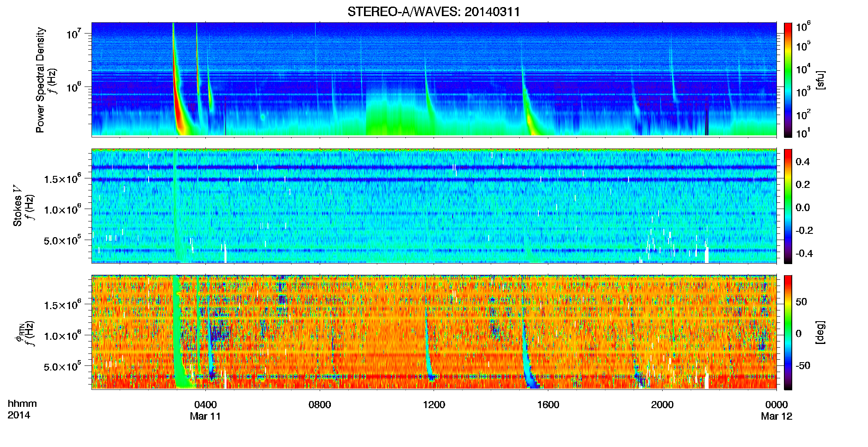Viewport: 868px width, 447px height.
Task: Click the 10^6 frequency tick on the top panel's left axis
Action: (x=74, y=88)
